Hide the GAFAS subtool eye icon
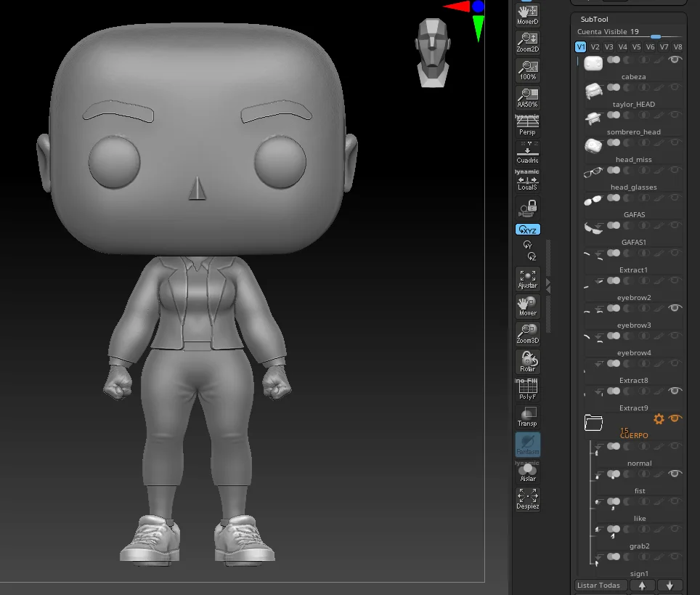Image resolution: width=700 pixels, height=595 pixels. (x=674, y=198)
